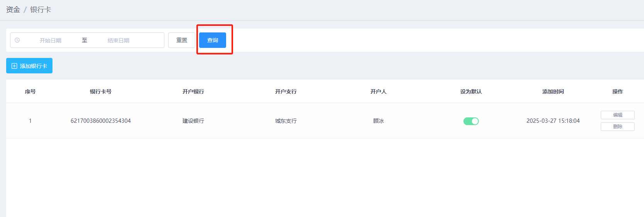Click the 2025-03-27 15:18:04 timestamp cell

[553, 121]
